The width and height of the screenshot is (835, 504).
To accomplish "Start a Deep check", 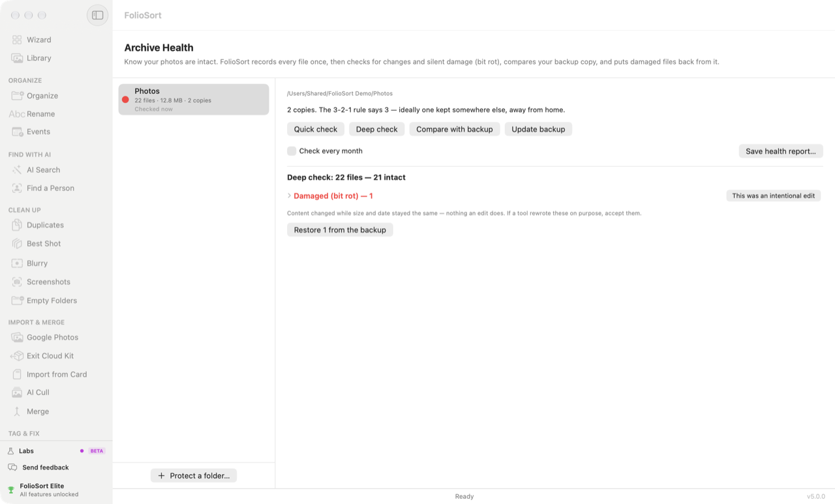I will click(x=377, y=129).
